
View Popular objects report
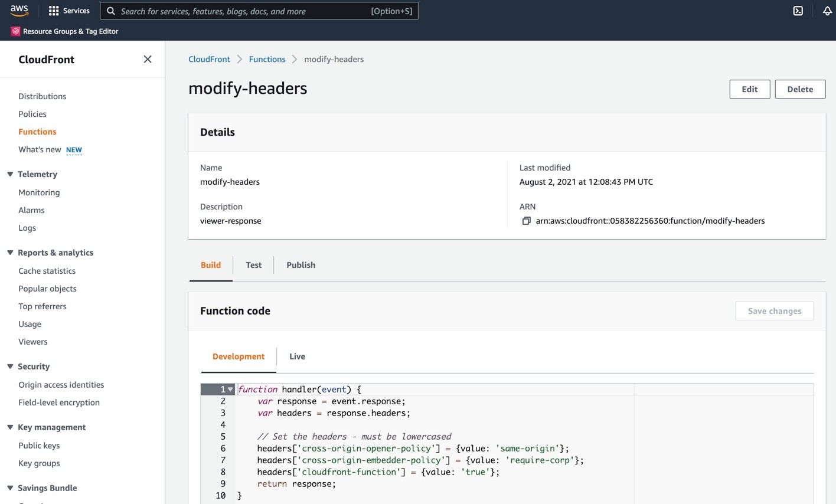point(47,289)
